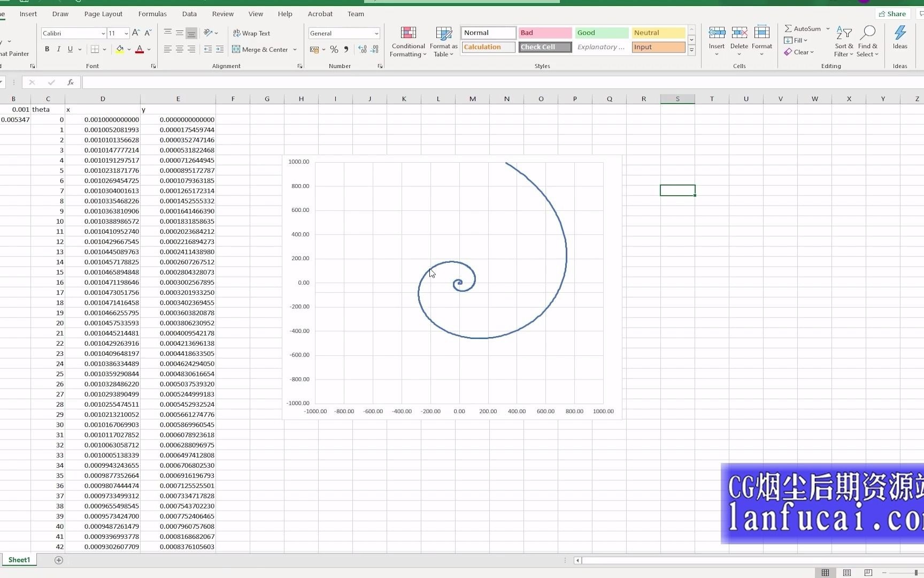Viewport: 924px width, 578px height.
Task: Click formula bar input field
Action: coord(503,82)
